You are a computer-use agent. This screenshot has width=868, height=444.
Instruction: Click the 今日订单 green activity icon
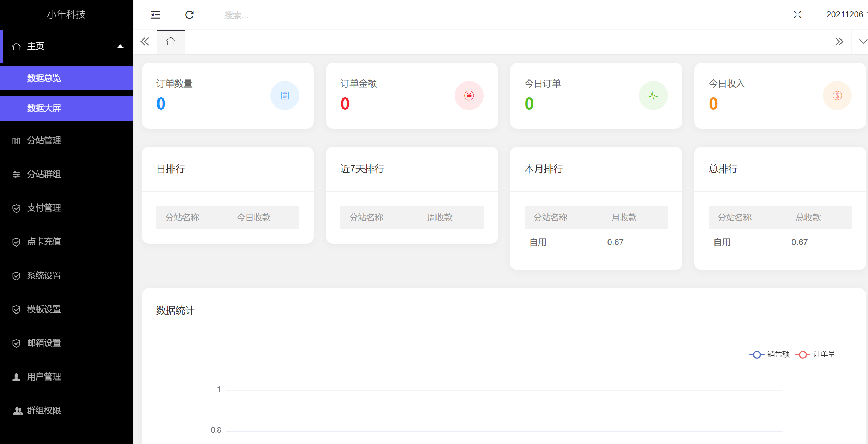(x=653, y=96)
